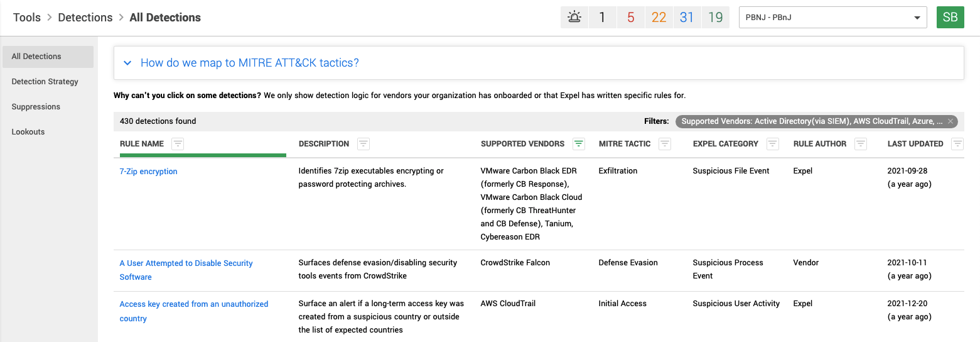This screenshot has height=342, width=980.
Task: Open the Rule Author column filter
Action: (x=861, y=144)
